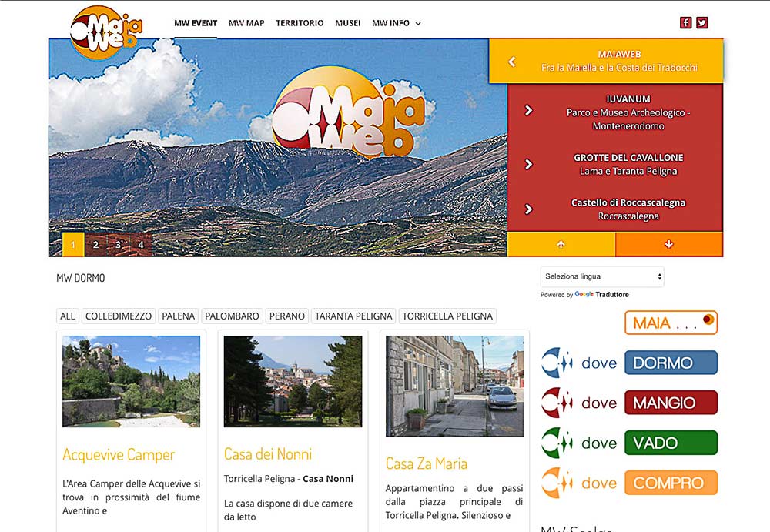The height and width of the screenshot is (532, 770).
Task: Open the Acquevive Camper title link
Action: (x=119, y=455)
